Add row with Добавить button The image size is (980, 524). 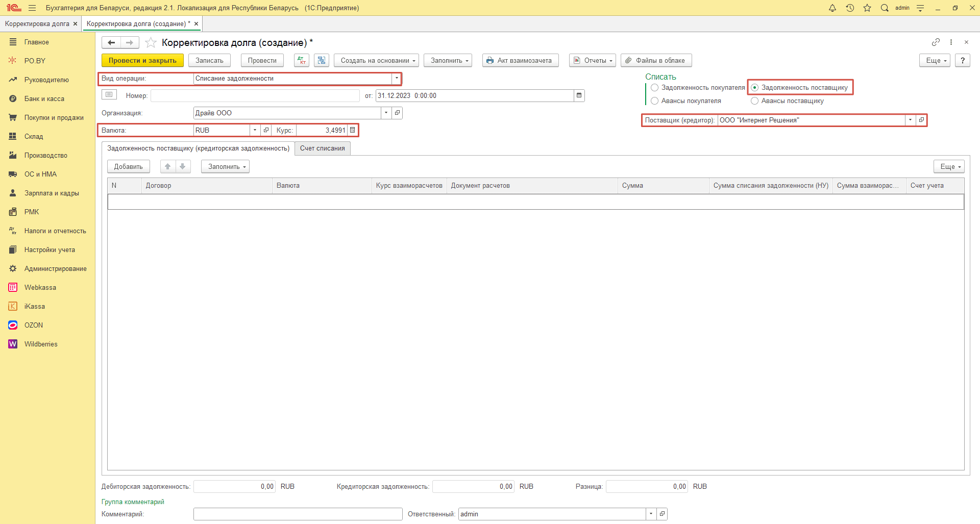point(128,166)
